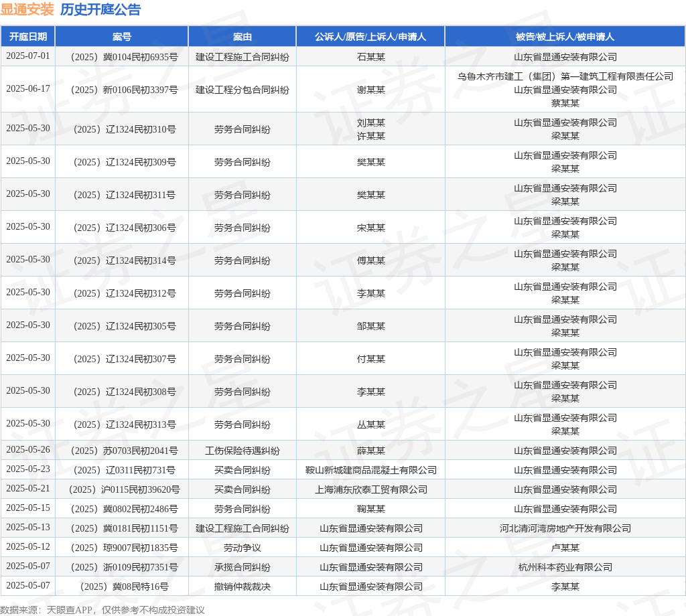
Task: Select case number (2025)冀08民特16号
Action: [123, 587]
